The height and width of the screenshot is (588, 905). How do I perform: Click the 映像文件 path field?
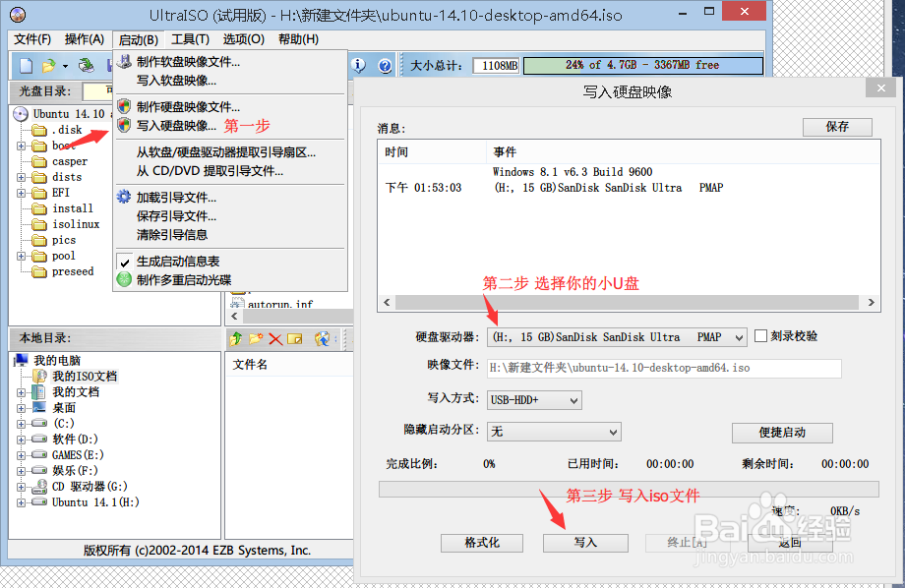(x=664, y=368)
